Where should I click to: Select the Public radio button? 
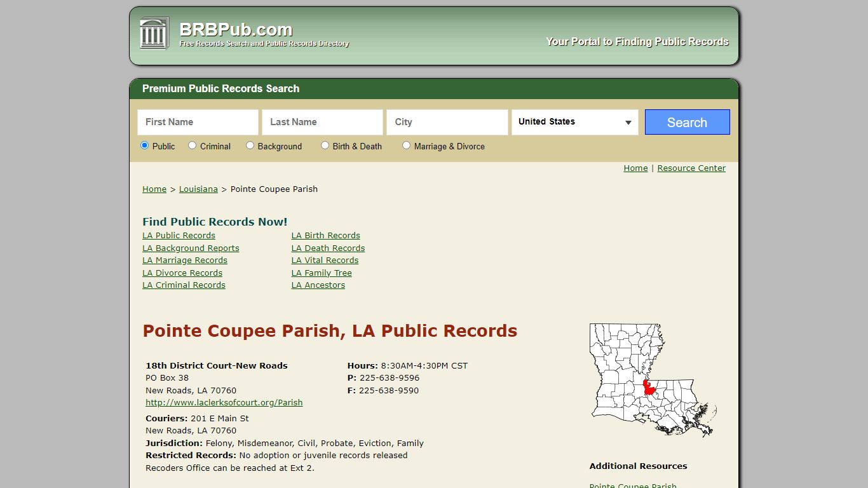(144, 146)
